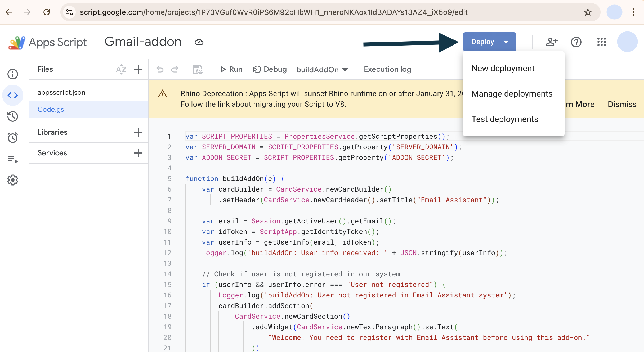Screen dimensions: 644x352
Task: Open the Editor in the left sidebar
Action: pyautogui.click(x=12, y=95)
